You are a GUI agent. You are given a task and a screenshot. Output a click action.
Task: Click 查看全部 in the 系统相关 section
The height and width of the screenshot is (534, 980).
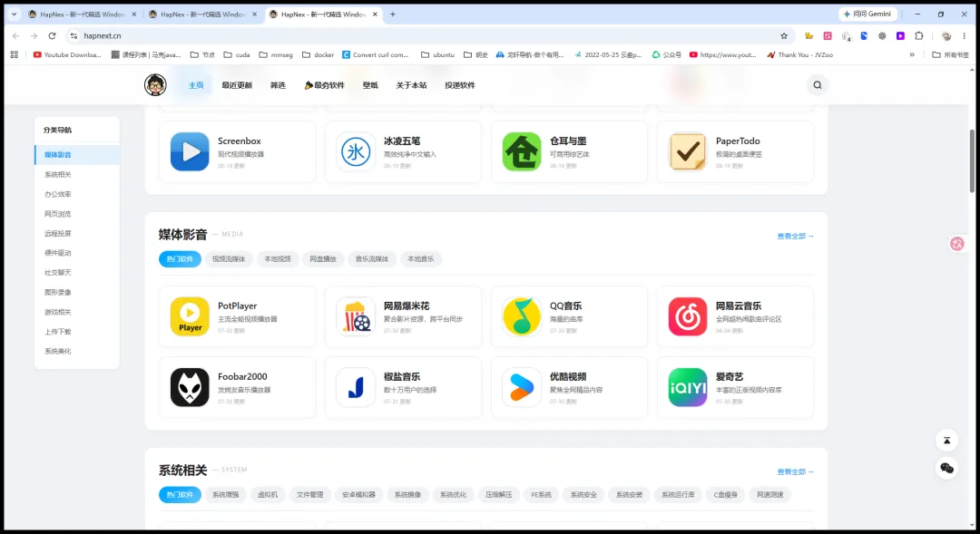[x=795, y=471]
